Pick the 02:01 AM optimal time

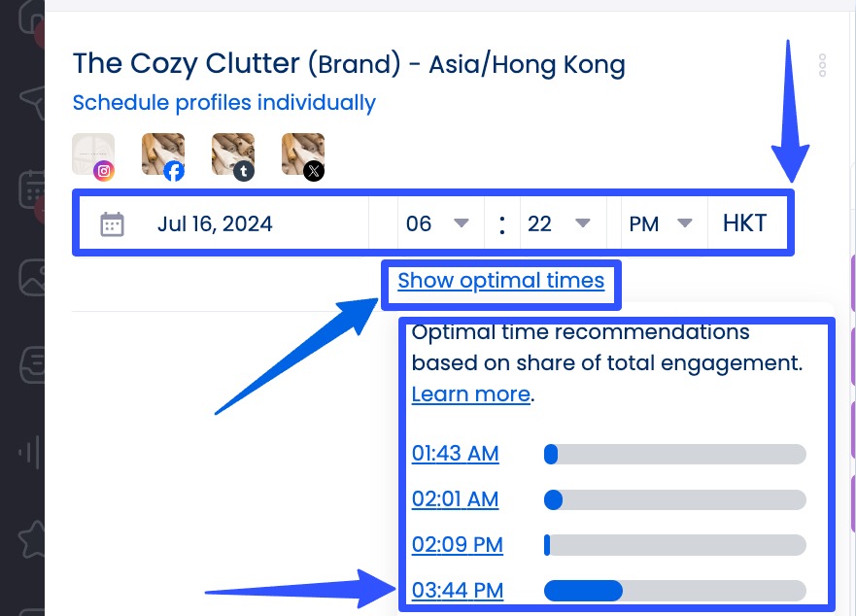[455, 499]
